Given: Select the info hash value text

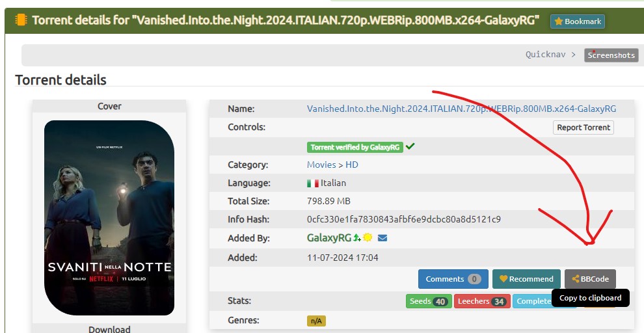Looking at the screenshot, I should point(404,219).
